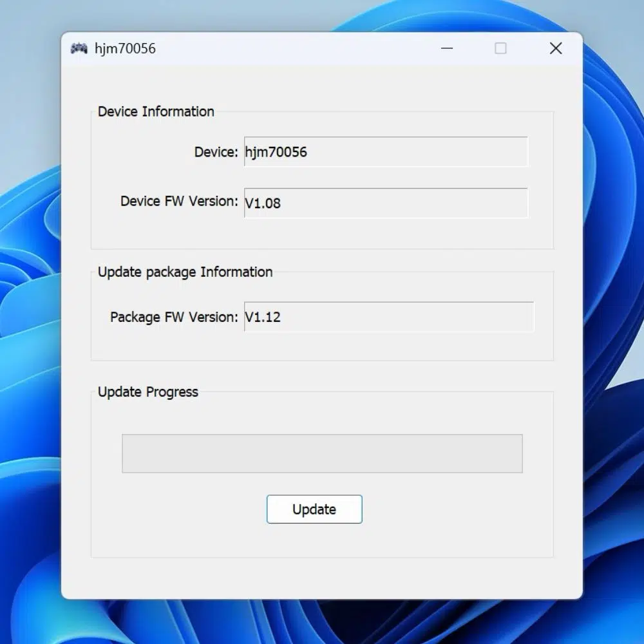This screenshot has height=644, width=644.
Task: Click the 'Device FW Version:' label
Action: (x=179, y=201)
